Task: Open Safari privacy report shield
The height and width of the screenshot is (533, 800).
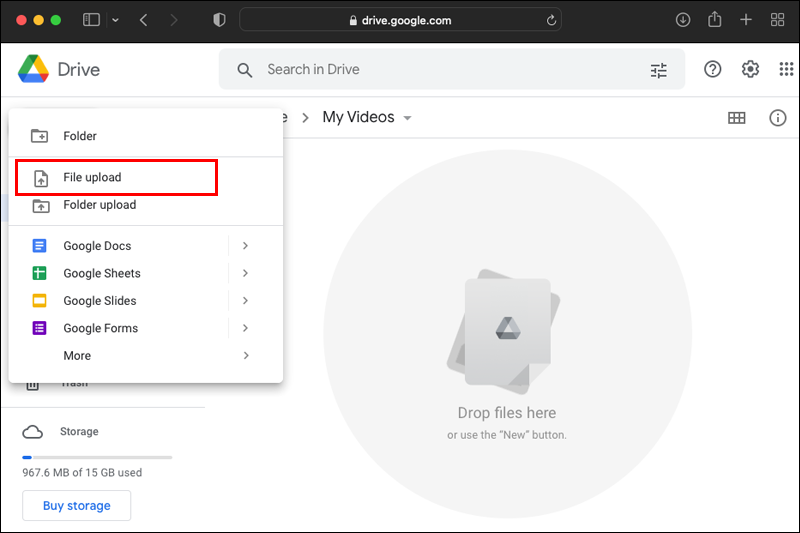Action: point(219,20)
